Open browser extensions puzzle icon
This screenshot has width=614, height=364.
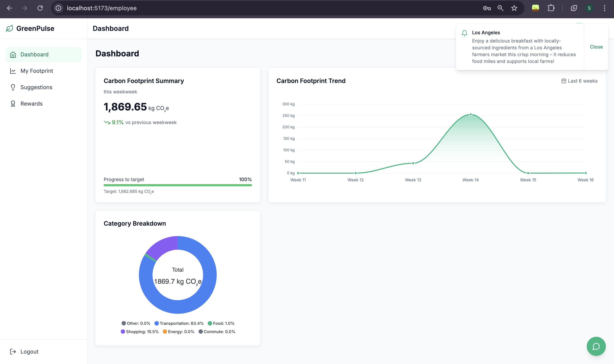click(x=551, y=8)
